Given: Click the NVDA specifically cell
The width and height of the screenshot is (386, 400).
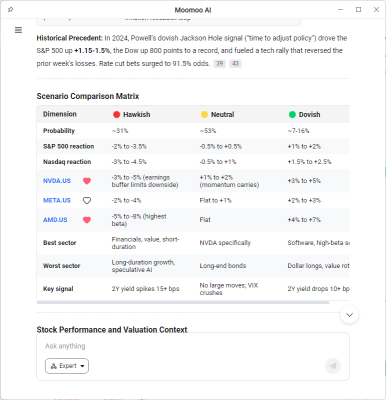Looking at the screenshot, I should [x=225, y=243].
